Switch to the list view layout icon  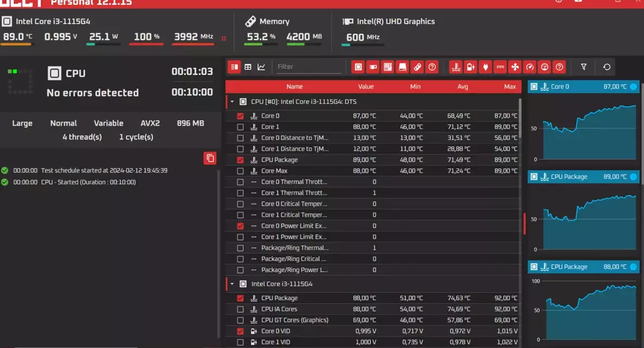pyautogui.click(x=234, y=67)
